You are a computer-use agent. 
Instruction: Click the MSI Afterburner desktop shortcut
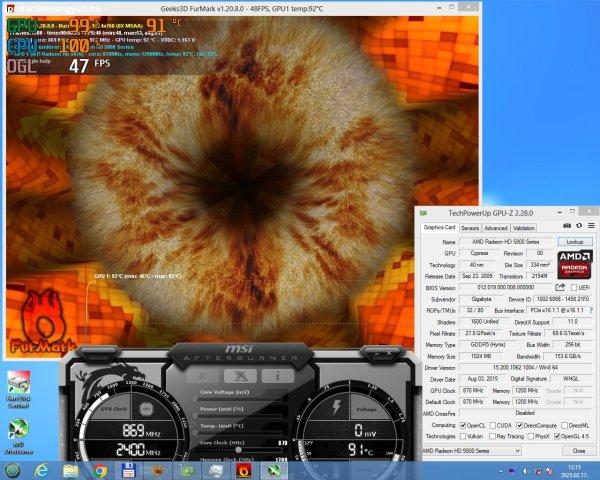coord(18,436)
